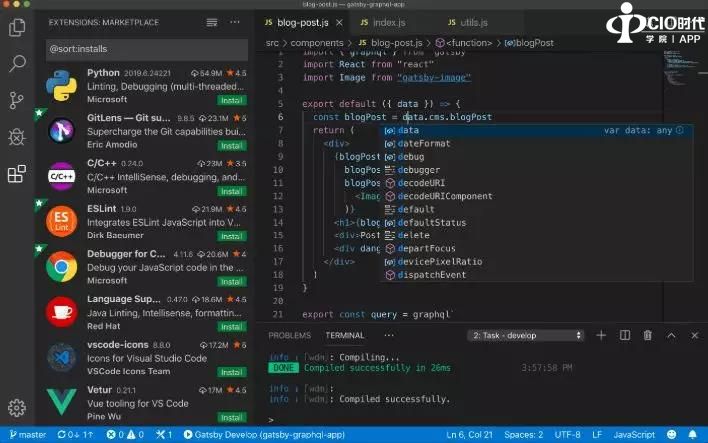The height and width of the screenshot is (443, 708).
Task: Install the Vetur extension
Action: 232,417
